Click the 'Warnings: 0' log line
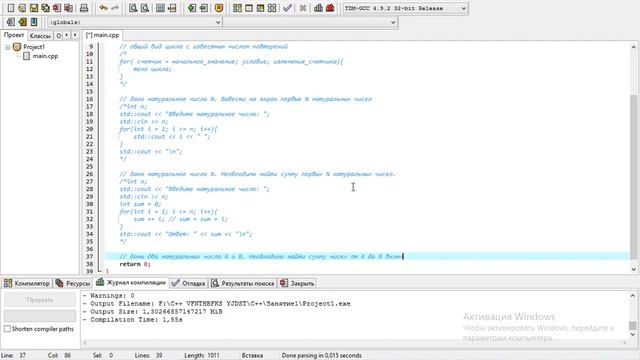 [x=109, y=296]
